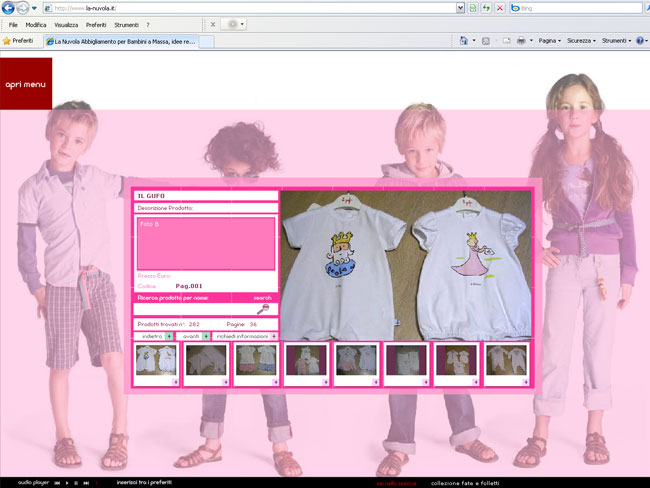Click the search label in the pink bar
The image size is (650, 488).
pos(262,298)
